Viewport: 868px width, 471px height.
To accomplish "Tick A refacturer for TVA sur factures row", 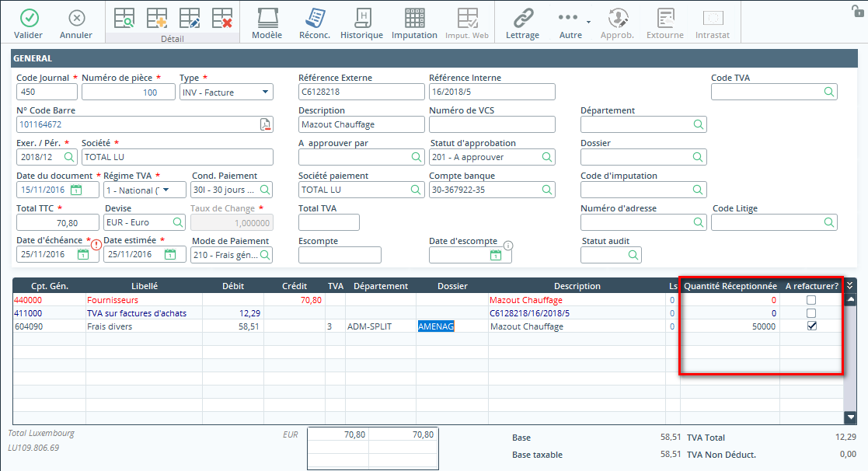I will [x=811, y=313].
